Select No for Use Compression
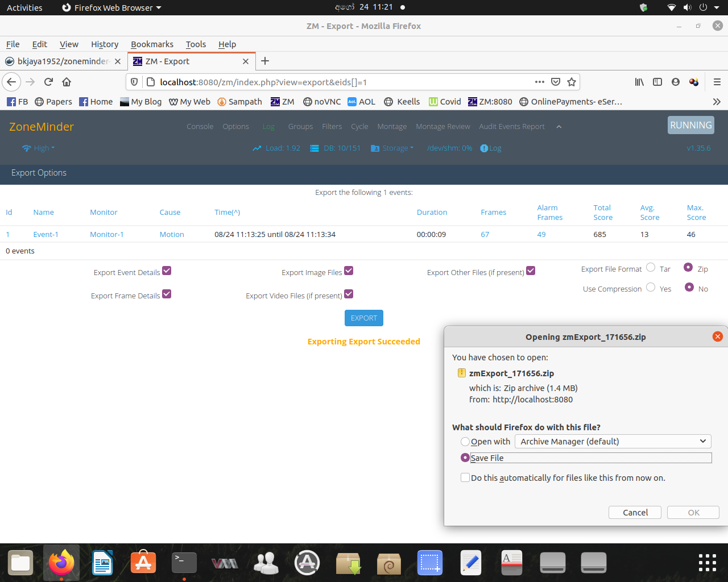 [689, 287]
